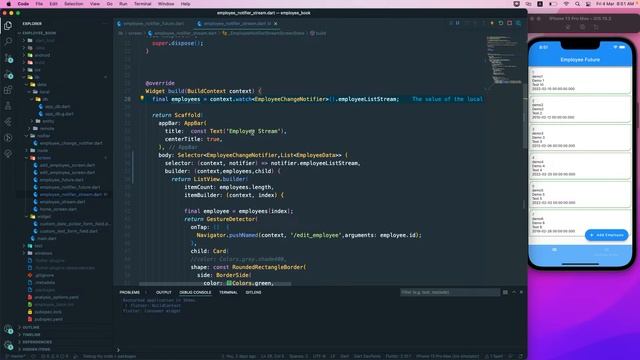The width and height of the screenshot is (640, 360).
Task: Stop debugging with the red square icon
Action: pos(509,23)
